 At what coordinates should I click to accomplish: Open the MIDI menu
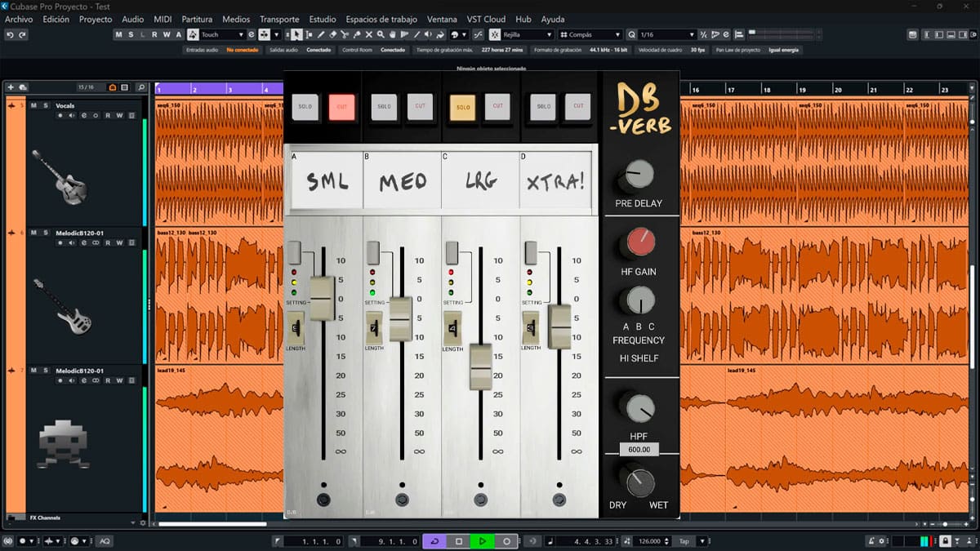click(163, 19)
